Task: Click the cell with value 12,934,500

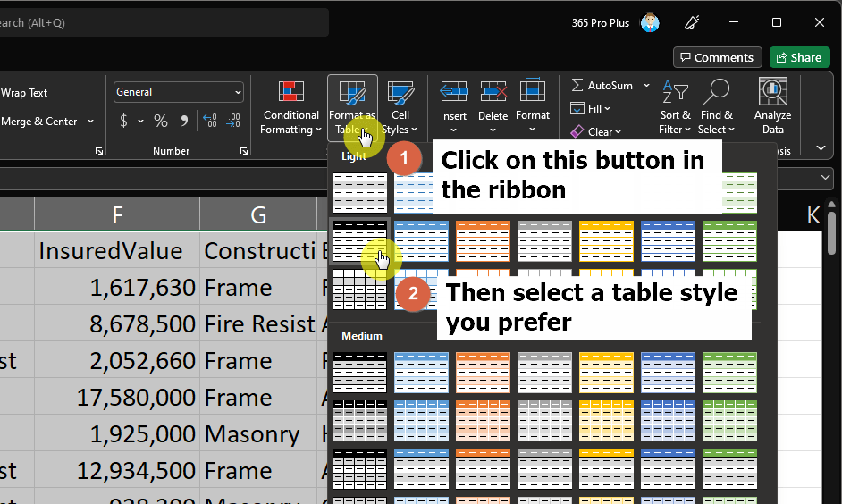Action: tap(117, 470)
